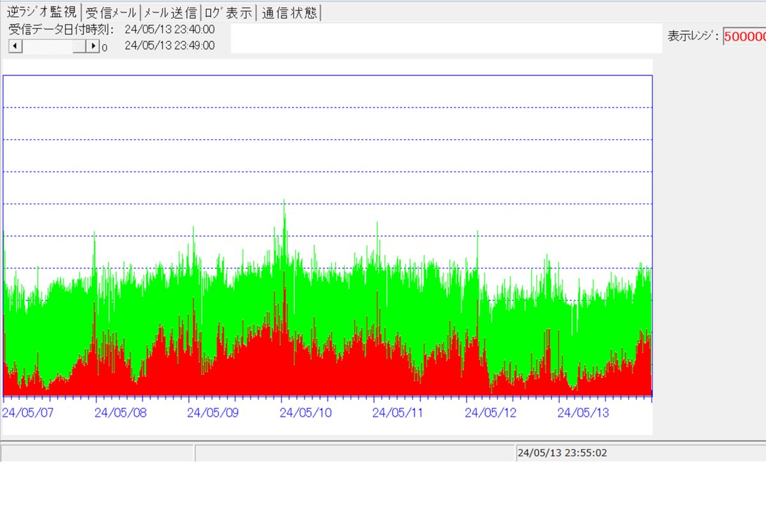Open the ログ表示 tab
Image resolution: width=766 pixels, height=532 pixels.
pos(228,12)
